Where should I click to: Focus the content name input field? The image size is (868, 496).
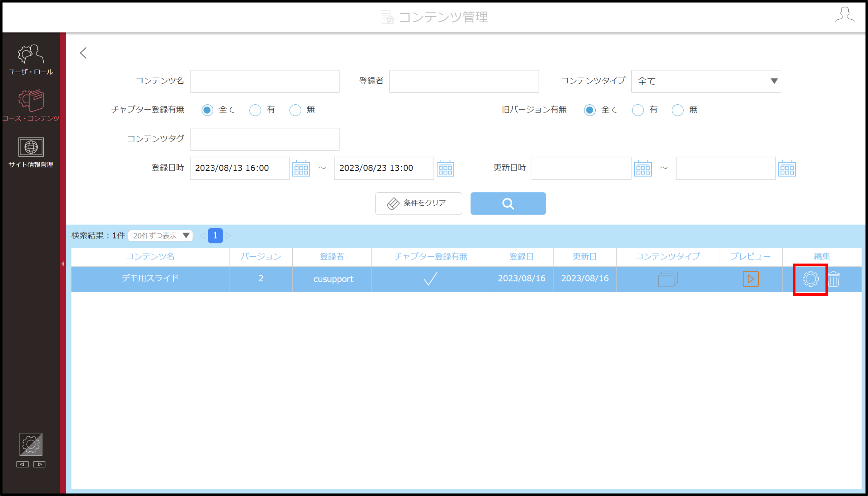pos(264,81)
